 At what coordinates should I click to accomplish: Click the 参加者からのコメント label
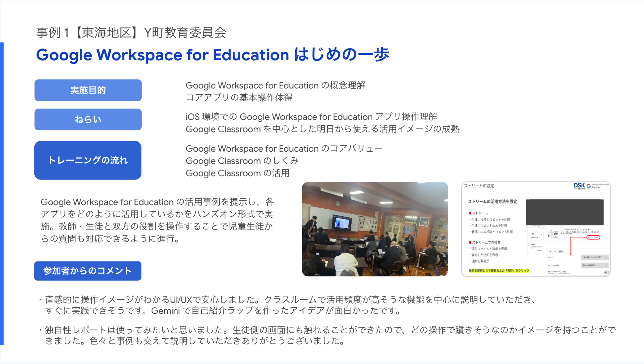coord(88,271)
